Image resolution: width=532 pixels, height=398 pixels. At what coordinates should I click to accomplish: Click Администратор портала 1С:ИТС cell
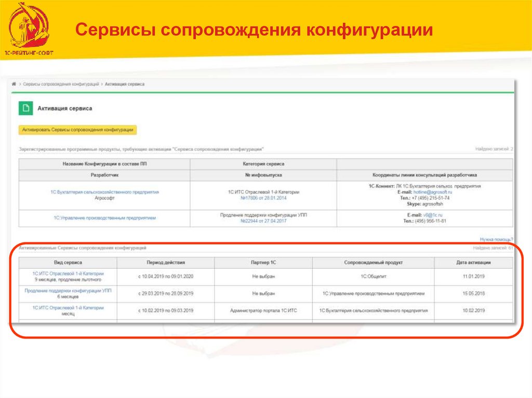point(263,310)
